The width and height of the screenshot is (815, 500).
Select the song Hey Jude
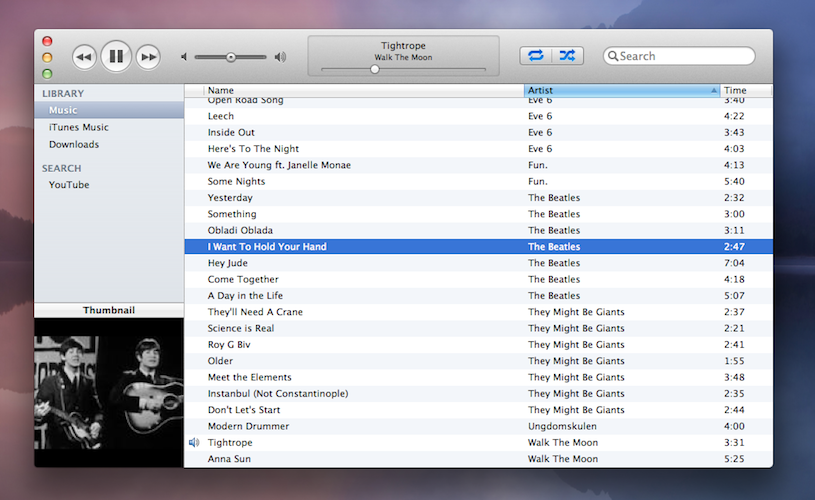[x=228, y=263]
